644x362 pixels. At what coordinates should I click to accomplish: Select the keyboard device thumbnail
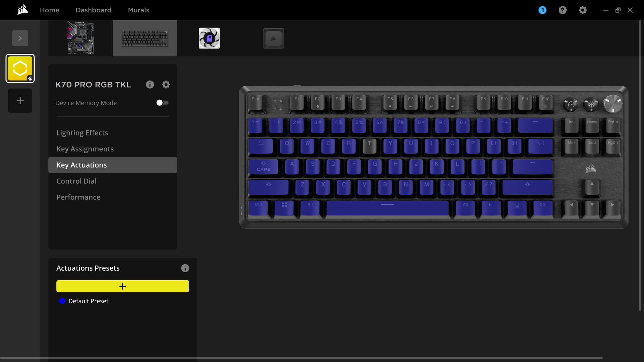[145, 38]
